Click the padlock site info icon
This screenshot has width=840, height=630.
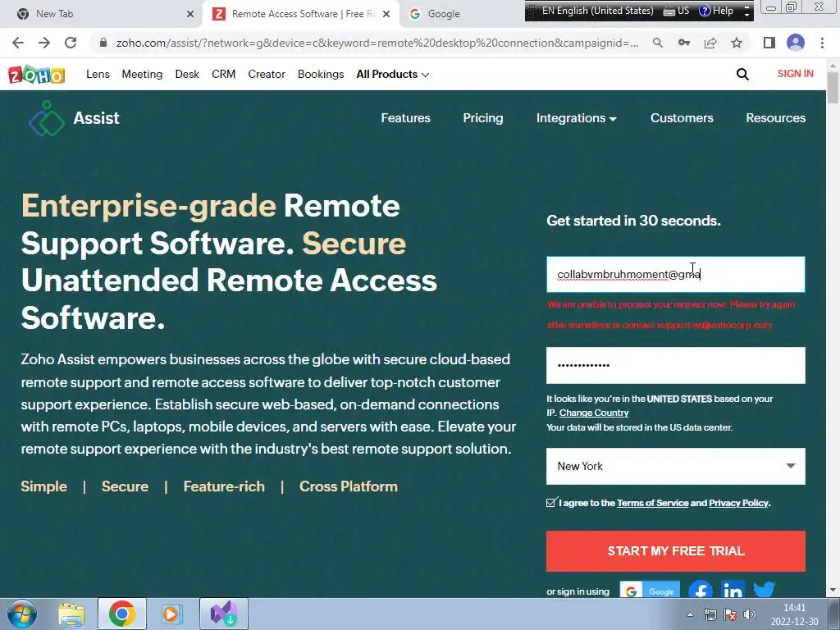click(x=103, y=43)
